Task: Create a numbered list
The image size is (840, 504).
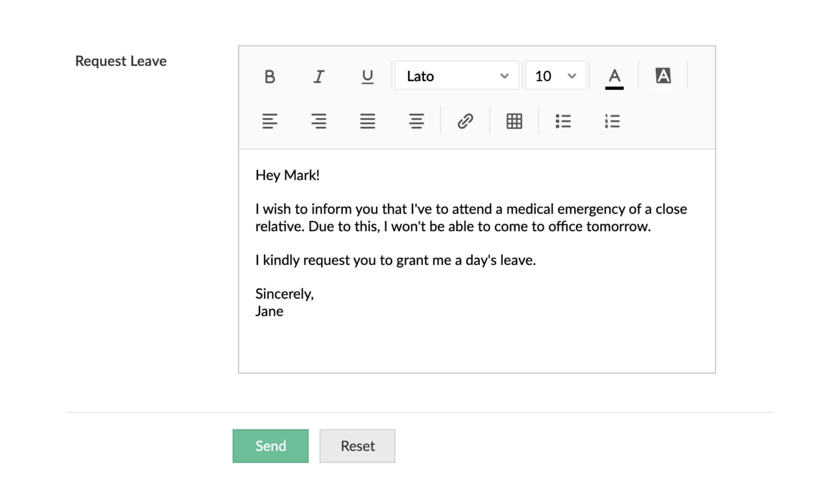Action: (612, 121)
